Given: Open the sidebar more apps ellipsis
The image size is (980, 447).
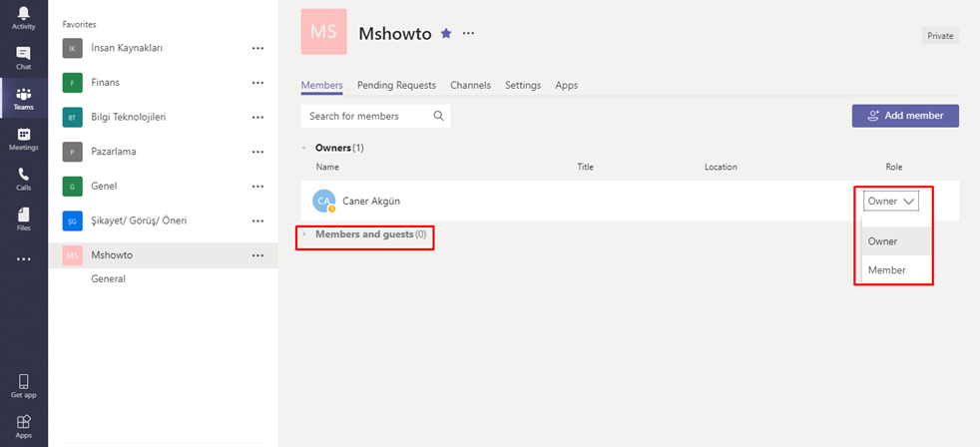Looking at the screenshot, I should 24,258.
